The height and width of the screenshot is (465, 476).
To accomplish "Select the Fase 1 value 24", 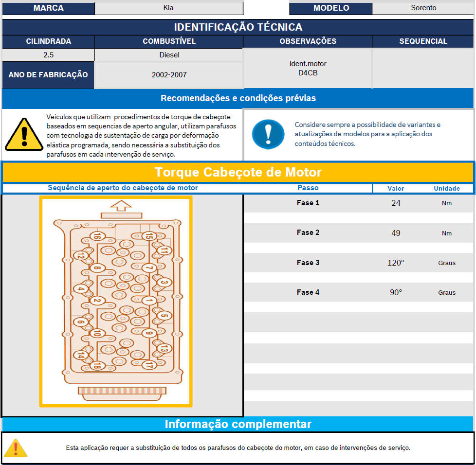I will (396, 203).
